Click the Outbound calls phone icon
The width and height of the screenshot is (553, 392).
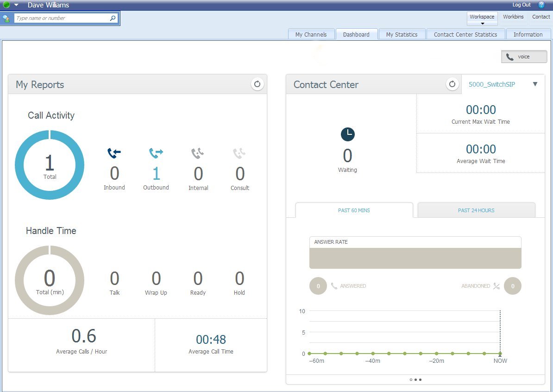point(156,153)
